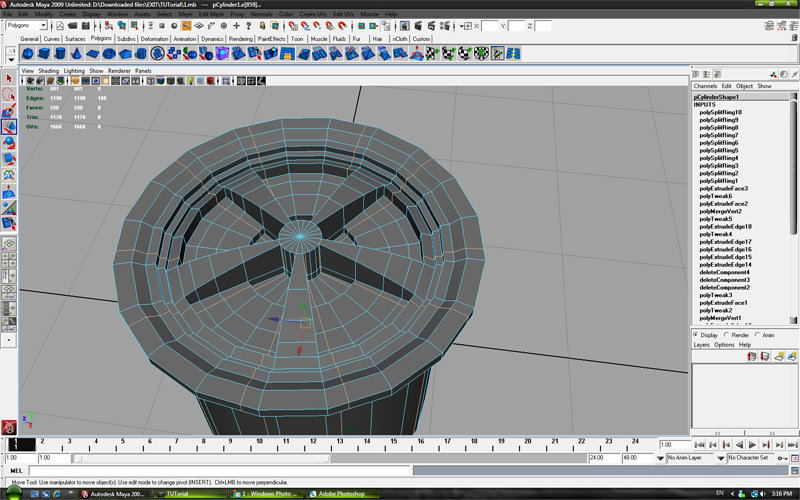Select the Anim radio button

(x=758, y=335)
